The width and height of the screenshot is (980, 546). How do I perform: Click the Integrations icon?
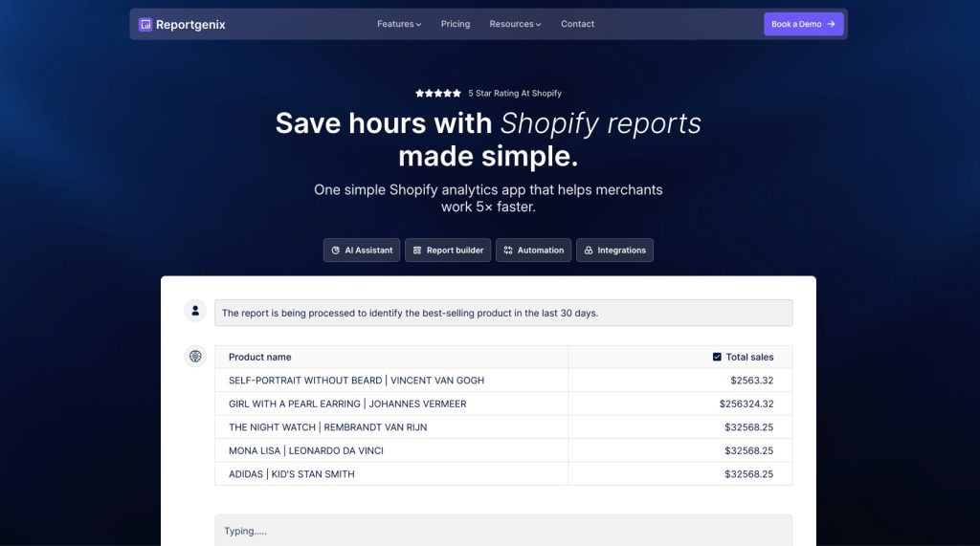pyautogui.click(x=589, y=250)
